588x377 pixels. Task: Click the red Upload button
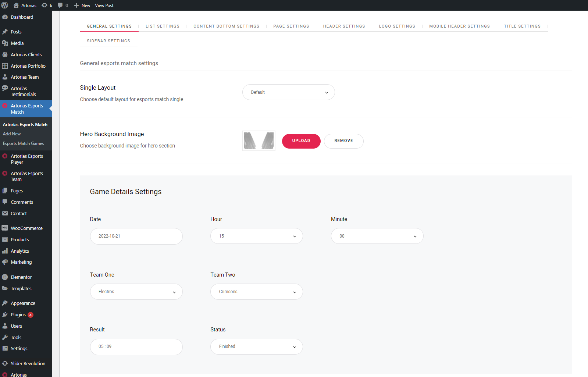301,141
